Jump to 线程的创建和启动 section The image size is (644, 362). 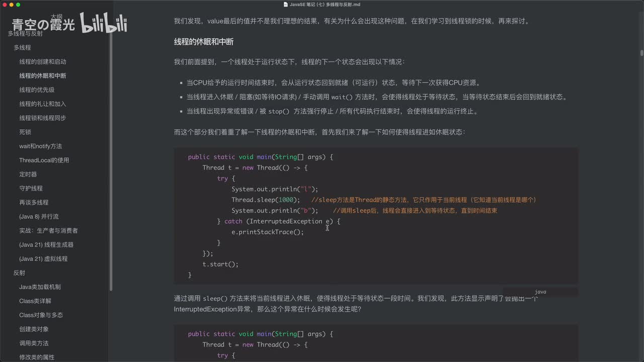[x=43, y=61]
